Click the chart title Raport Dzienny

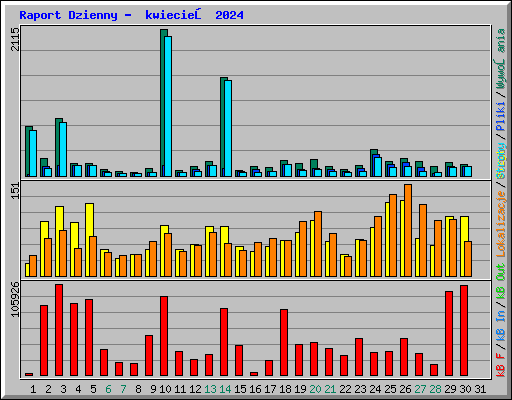[x=68, y=15]
